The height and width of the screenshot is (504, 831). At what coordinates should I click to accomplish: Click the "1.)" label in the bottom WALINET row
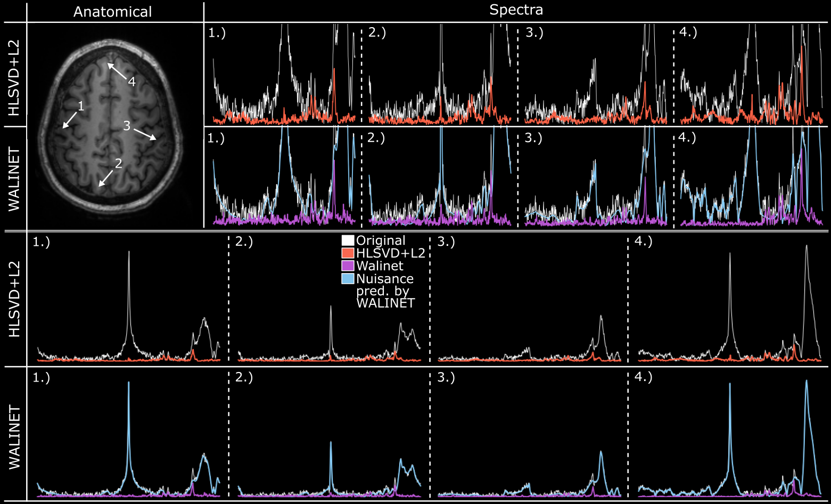click(x=42, y=377)
